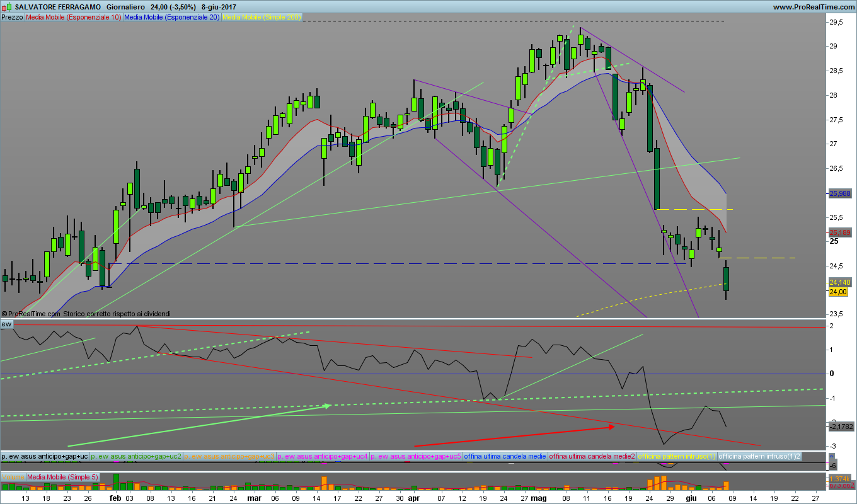The height and width of the screenshot is (504, 857).
Task: Click the 24,00 current price tag
Action: click(x=838, y=292)
